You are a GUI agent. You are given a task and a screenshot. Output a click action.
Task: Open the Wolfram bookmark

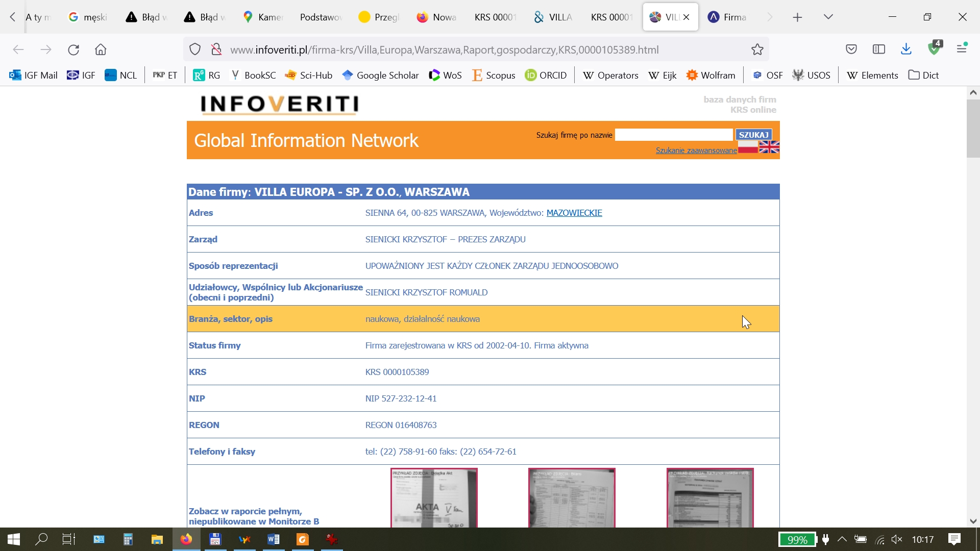711,76
